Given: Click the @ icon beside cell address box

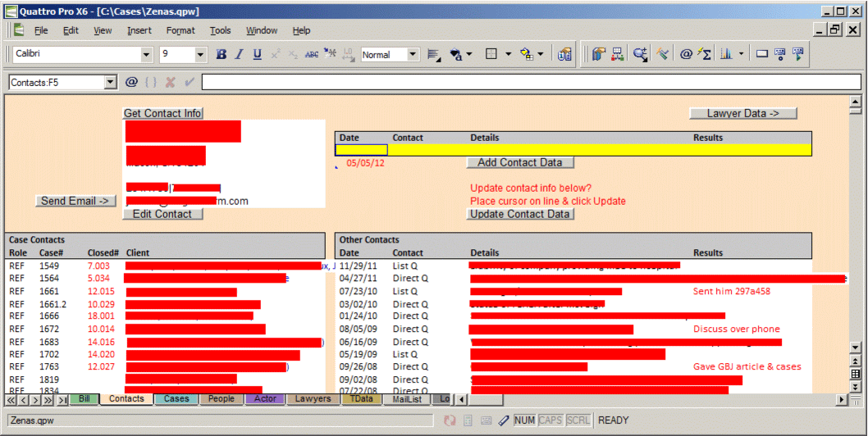Looking at the screenshot, I should [x=131, y=82].
